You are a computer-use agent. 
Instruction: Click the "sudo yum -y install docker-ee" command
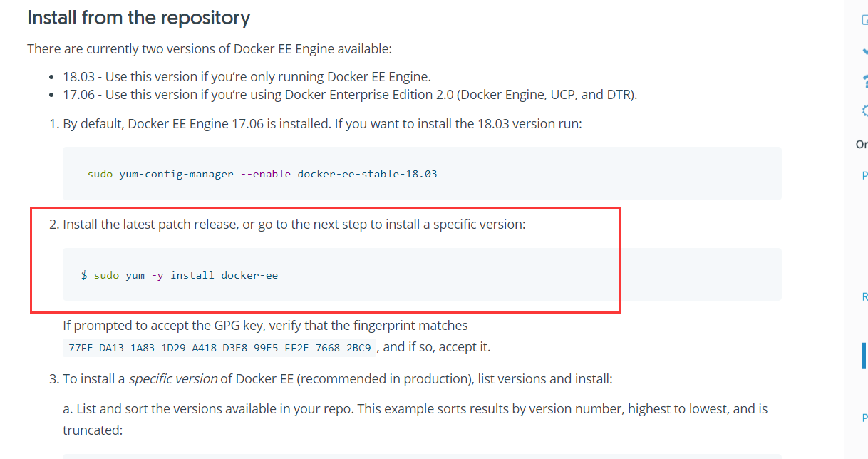click(x=179, y=275)
